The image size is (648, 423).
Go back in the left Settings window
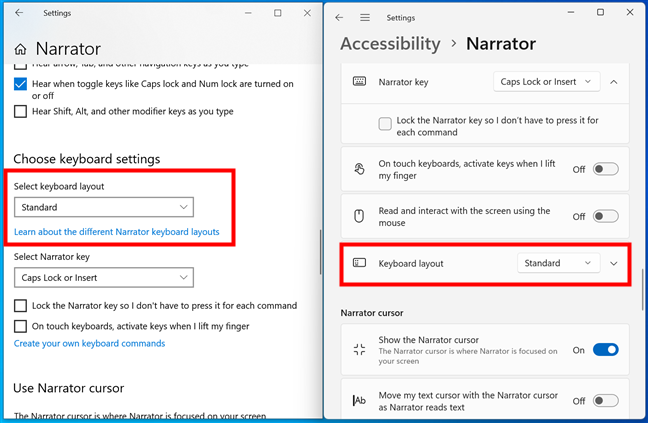click(19, 13)
